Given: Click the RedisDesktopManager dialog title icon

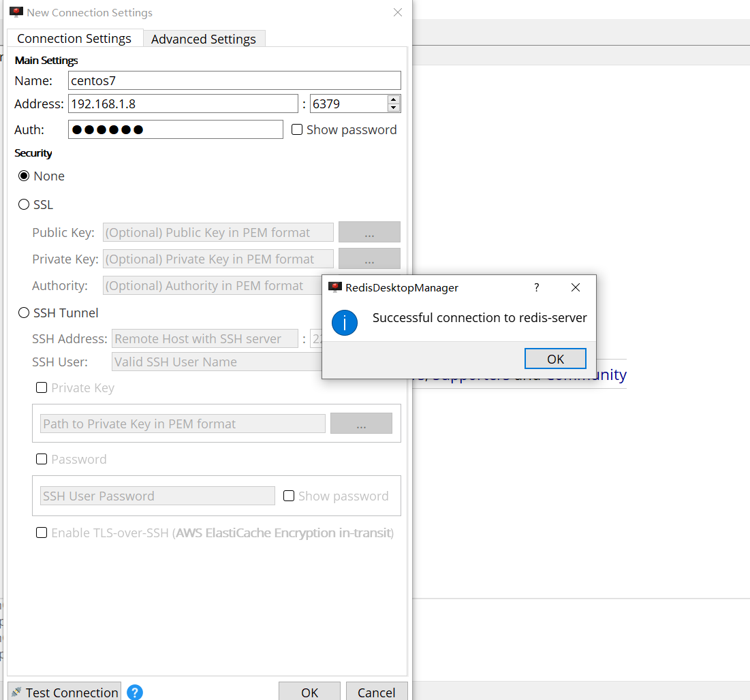Looking at the screenshot, I should pyautogui.click(x=335, y=287).
